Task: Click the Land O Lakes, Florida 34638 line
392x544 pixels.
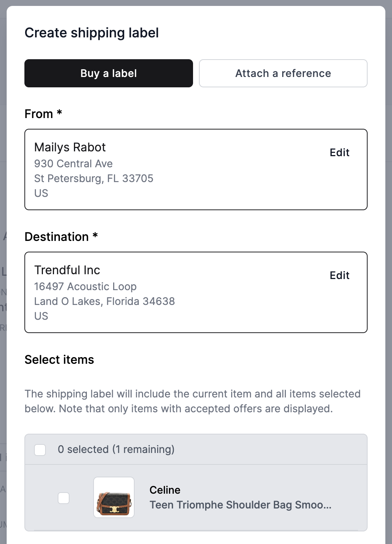Action: point(104,301)
